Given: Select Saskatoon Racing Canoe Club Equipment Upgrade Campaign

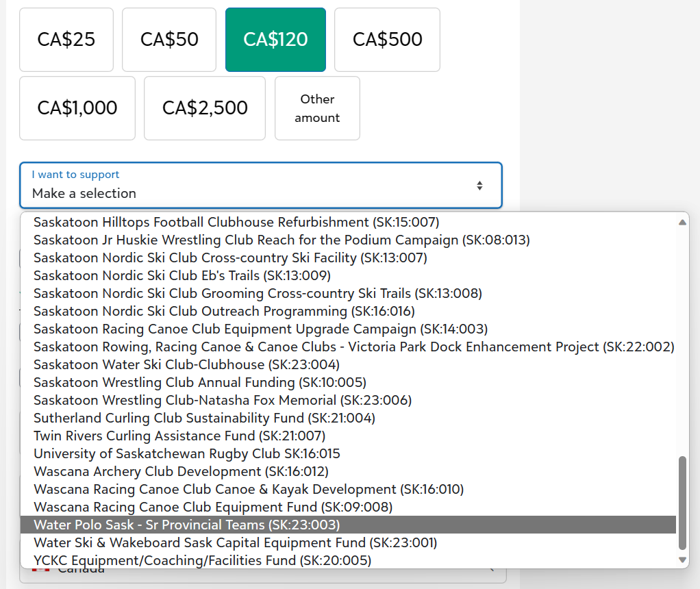Looking at the screenshot, I should point(348,329).
